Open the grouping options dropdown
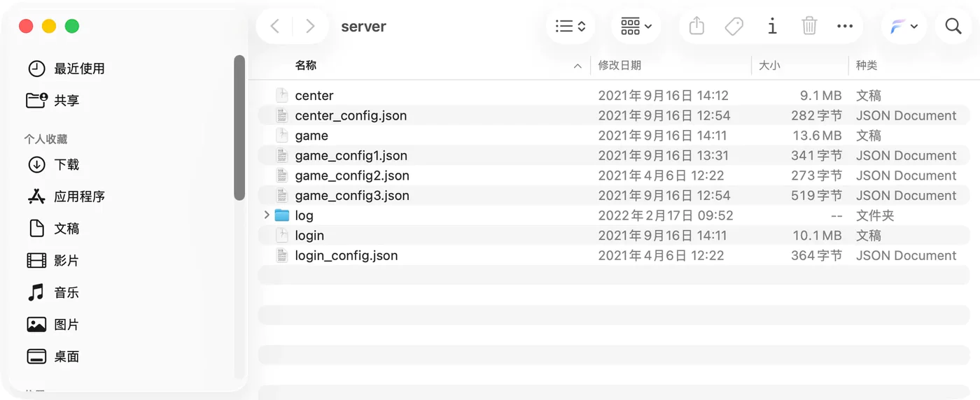The image size is (980, 400). click(636, 27)
